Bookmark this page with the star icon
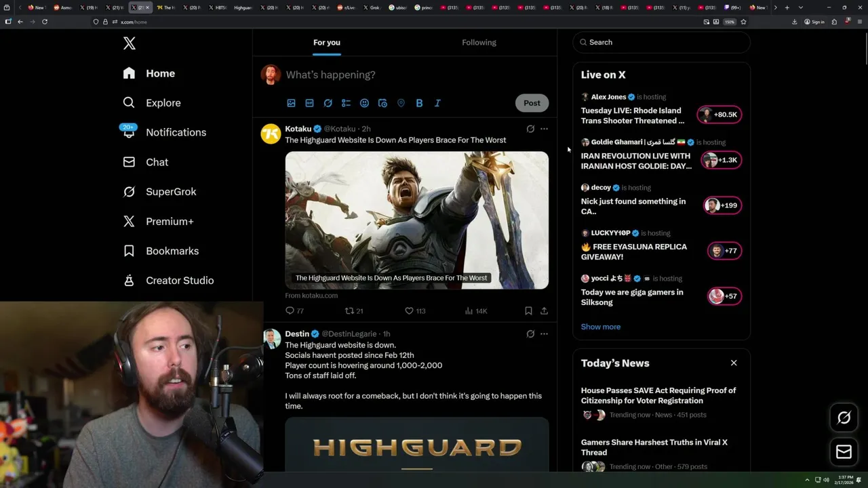Image resolution: width=868 pixels, height=488 pixels. (743, 22)
